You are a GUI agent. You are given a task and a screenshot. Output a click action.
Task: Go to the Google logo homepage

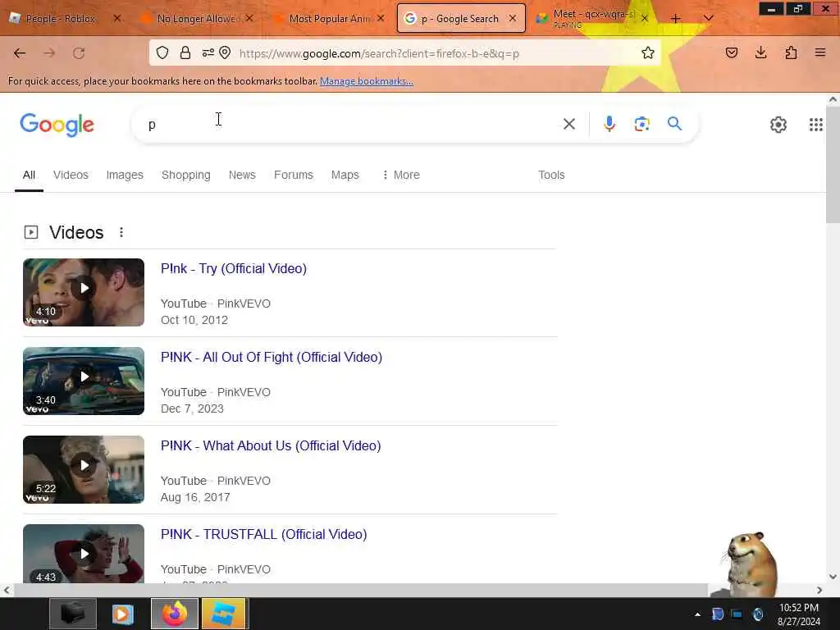[57, 125]
